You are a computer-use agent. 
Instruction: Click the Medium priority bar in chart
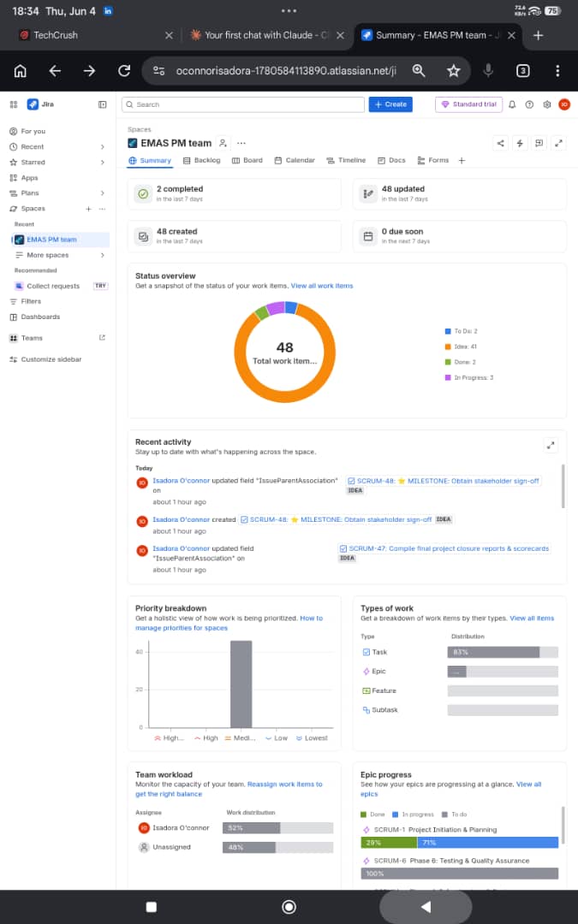[x=241, y=684]
